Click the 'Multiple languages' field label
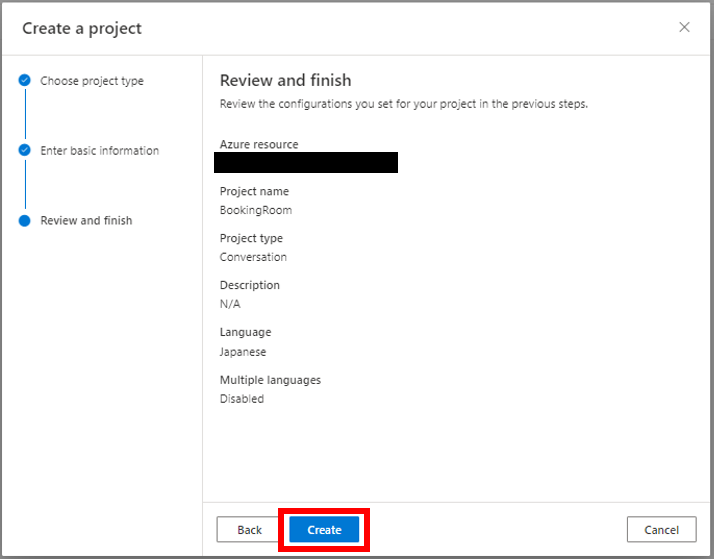 [x=270, y=380]
